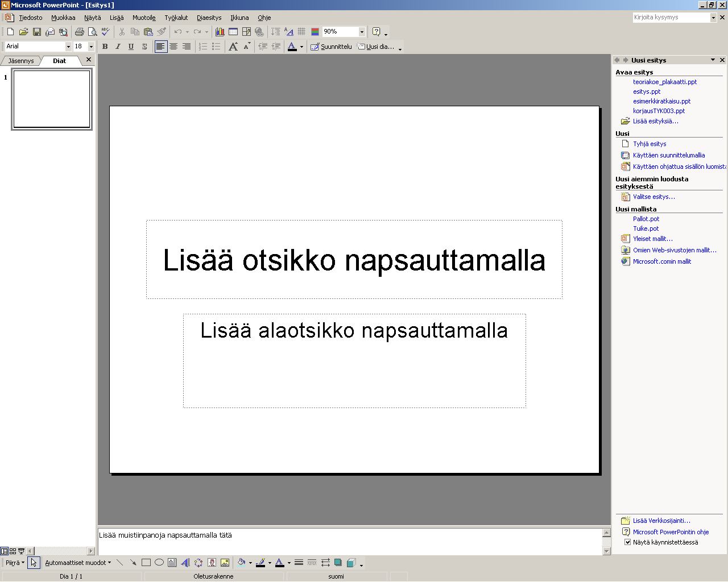Viewport: 728px width, 582px height.
Task: Open the font color dropdown arrow in formatting toolbar
Action: 301,47
